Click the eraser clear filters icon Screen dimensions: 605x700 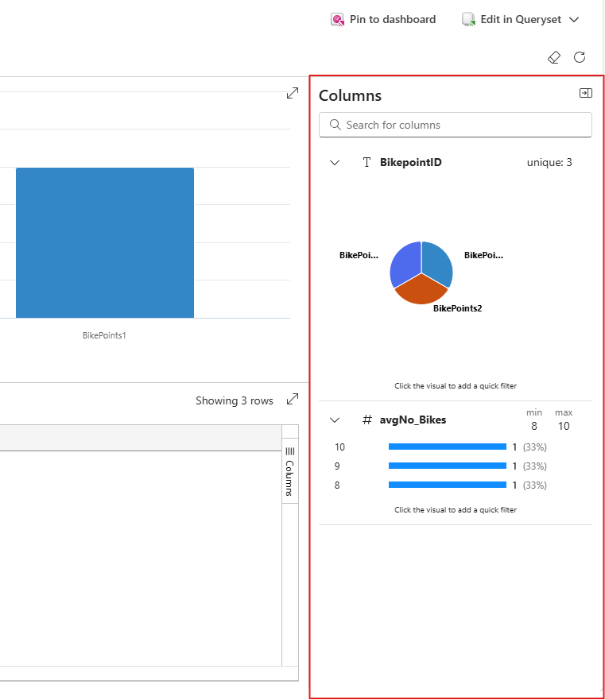coord(554,57)
